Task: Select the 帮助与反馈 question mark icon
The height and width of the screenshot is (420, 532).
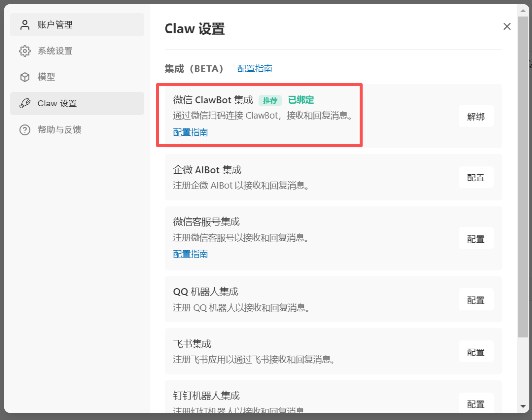Action: tap(25, 130)
